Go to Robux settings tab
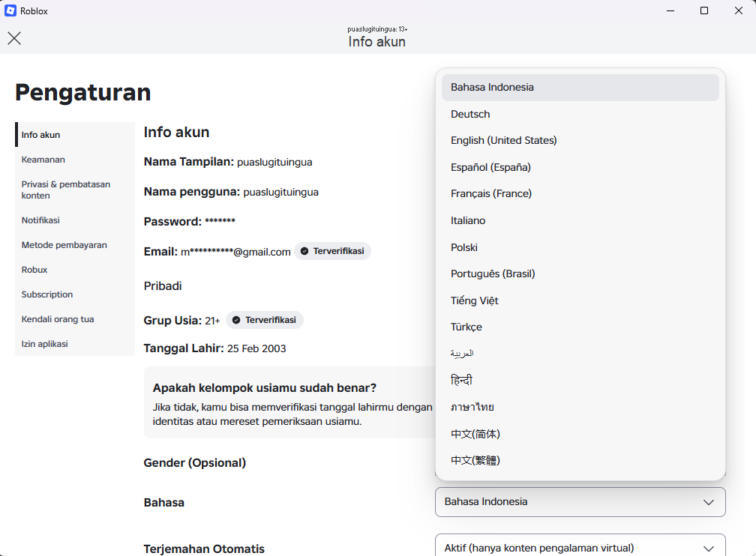 click(75, 270)
